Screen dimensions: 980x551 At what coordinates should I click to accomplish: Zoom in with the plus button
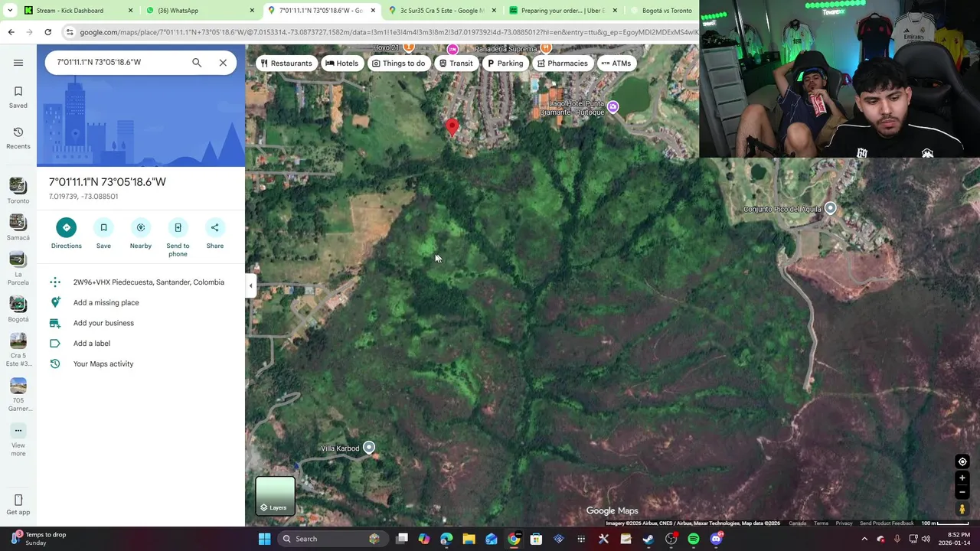[x=962, y=478]
